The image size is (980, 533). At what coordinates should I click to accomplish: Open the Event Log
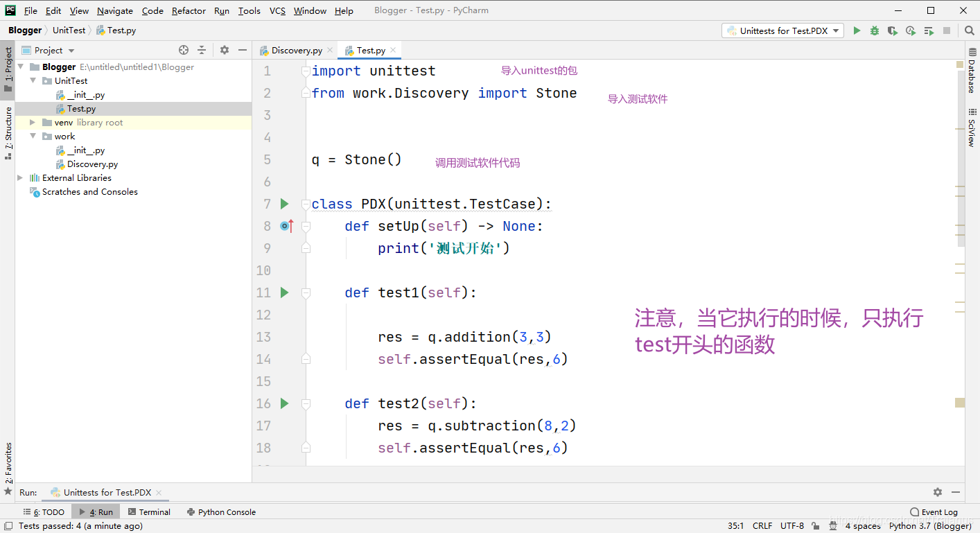[x=934, y=512]
